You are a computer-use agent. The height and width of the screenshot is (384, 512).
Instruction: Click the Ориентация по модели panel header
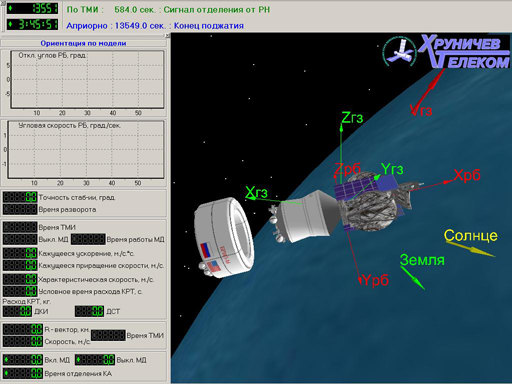pos(83,43)
